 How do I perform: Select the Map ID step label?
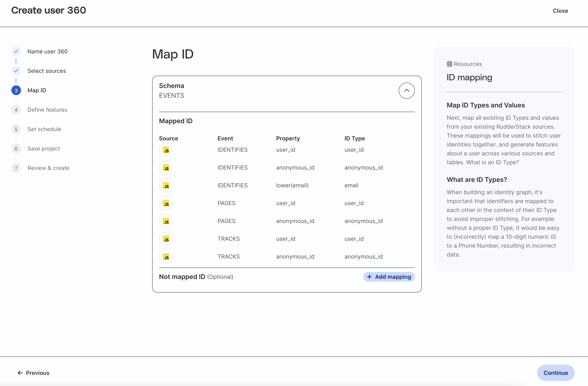(37, 90)
